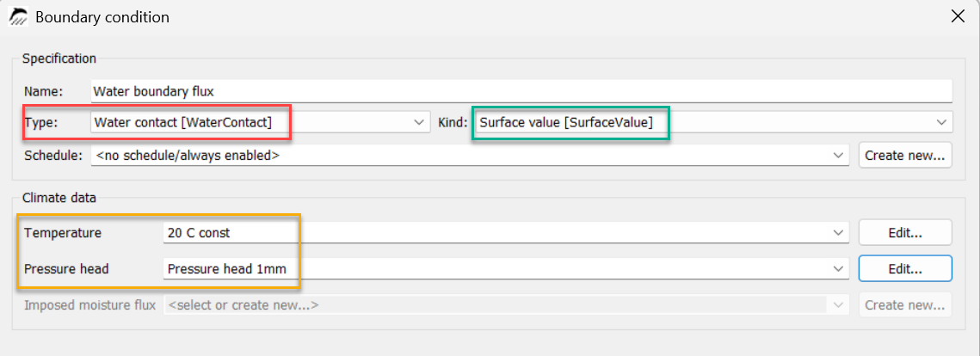Viewport: 980px width, 356px height.
Task: Click the 'Schedule:' label
Action: (x=53, y=156)
